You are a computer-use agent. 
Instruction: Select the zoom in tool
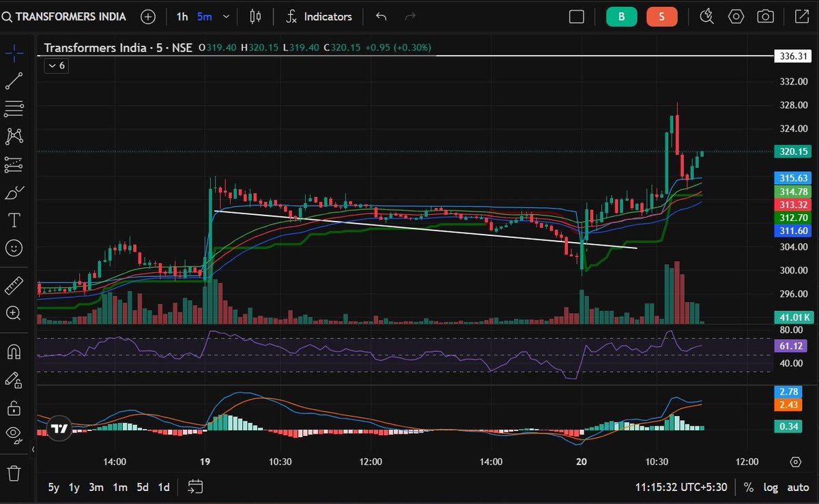pos(14,313)
